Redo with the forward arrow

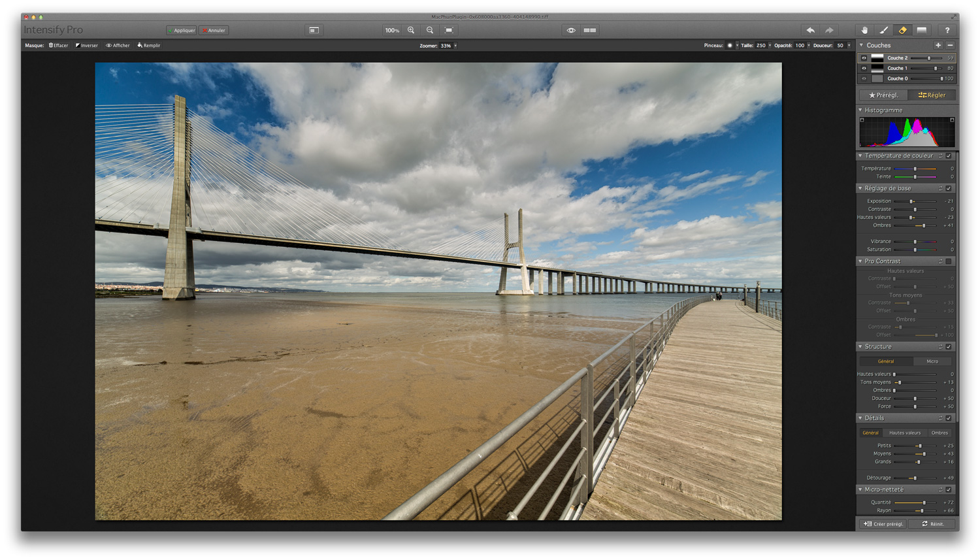(x=829, y=30)
